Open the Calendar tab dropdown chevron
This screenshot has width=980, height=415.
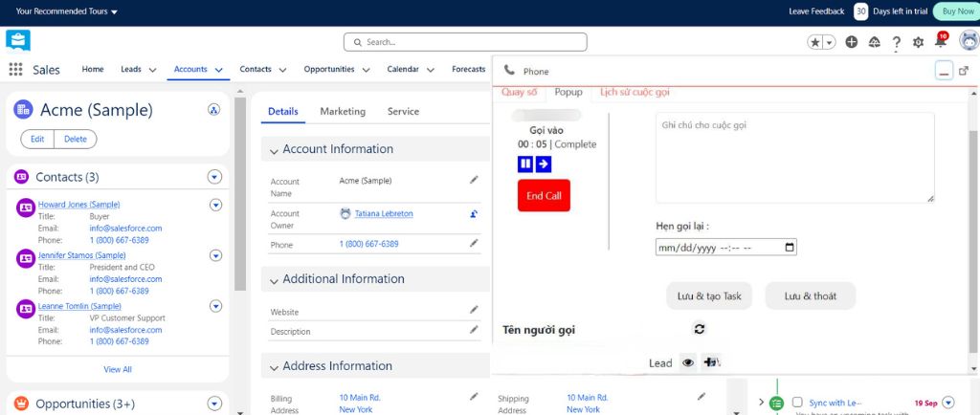click(430, 70)
